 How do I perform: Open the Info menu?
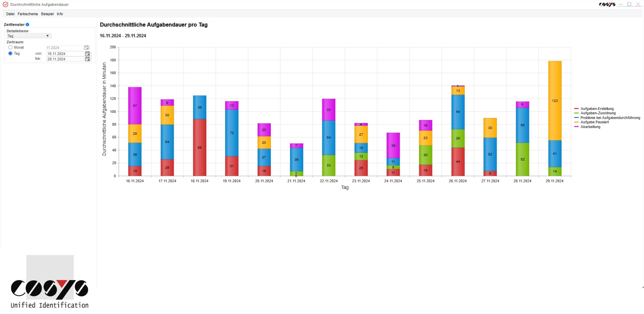point(60,14)
